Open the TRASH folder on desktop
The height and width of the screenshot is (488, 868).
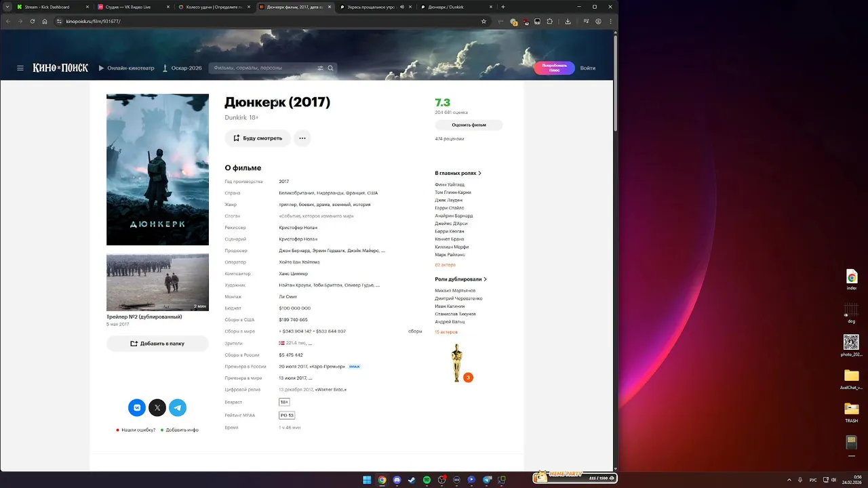tap(851, 412)
